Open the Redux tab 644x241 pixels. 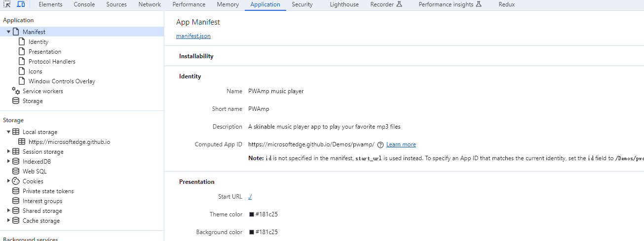pyautogui.click(x=507, y=4)
